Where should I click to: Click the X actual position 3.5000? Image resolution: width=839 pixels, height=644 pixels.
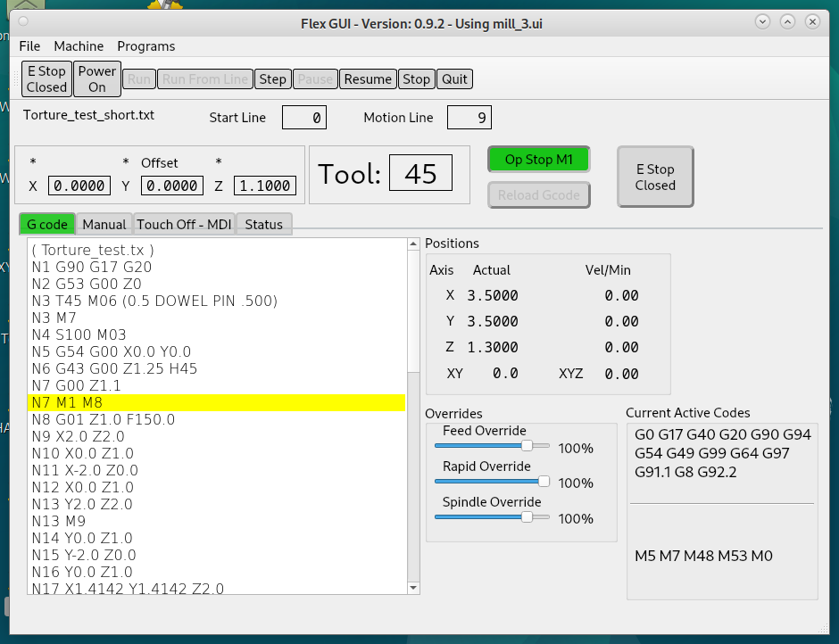(x=493, y=296)
